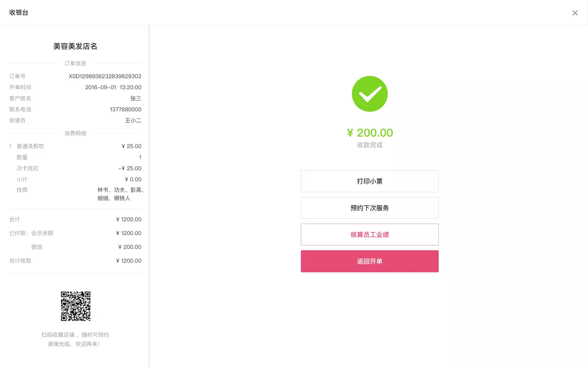
Task: Click the QR code on the receipt
Action: pyautogui.click(x=75, y=306)
